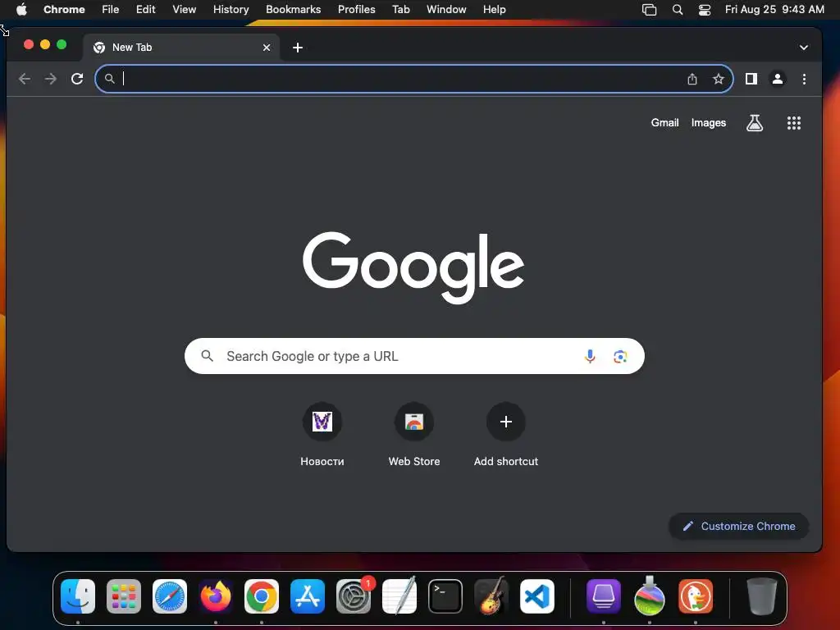Open the Google apps grid

coord(794,123)
